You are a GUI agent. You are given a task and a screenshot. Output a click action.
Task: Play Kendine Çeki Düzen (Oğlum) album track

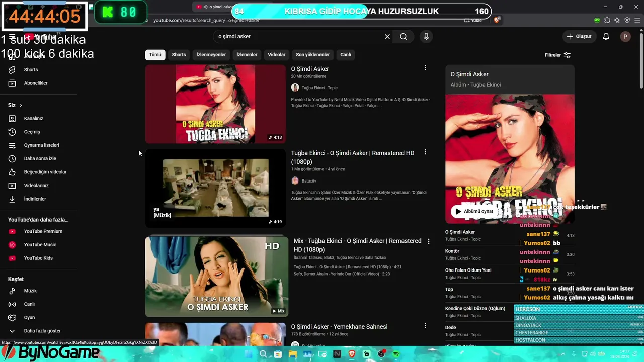510,312
